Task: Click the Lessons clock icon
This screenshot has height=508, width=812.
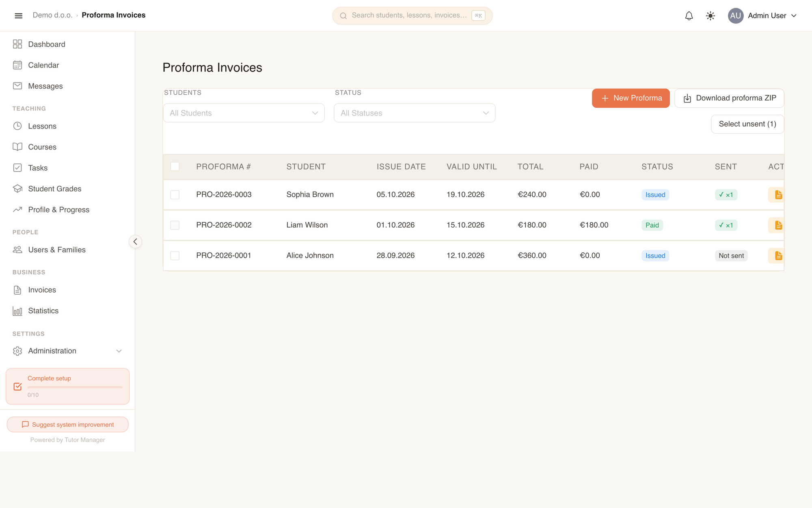Action: tap(17, 126)
